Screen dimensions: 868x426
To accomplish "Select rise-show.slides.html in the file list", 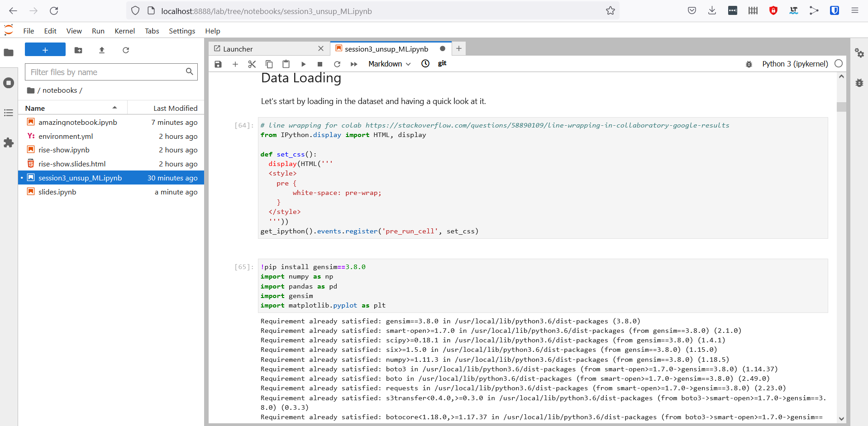I will pos(111,164).
